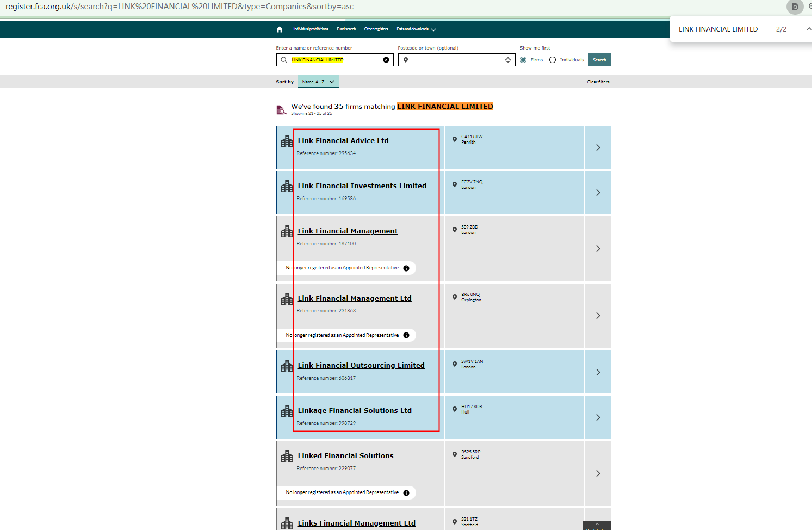The image size is (812, 530).
Task: Click the building icon beside Link Financial Investments Limited
Action: [x=287, y=187]
